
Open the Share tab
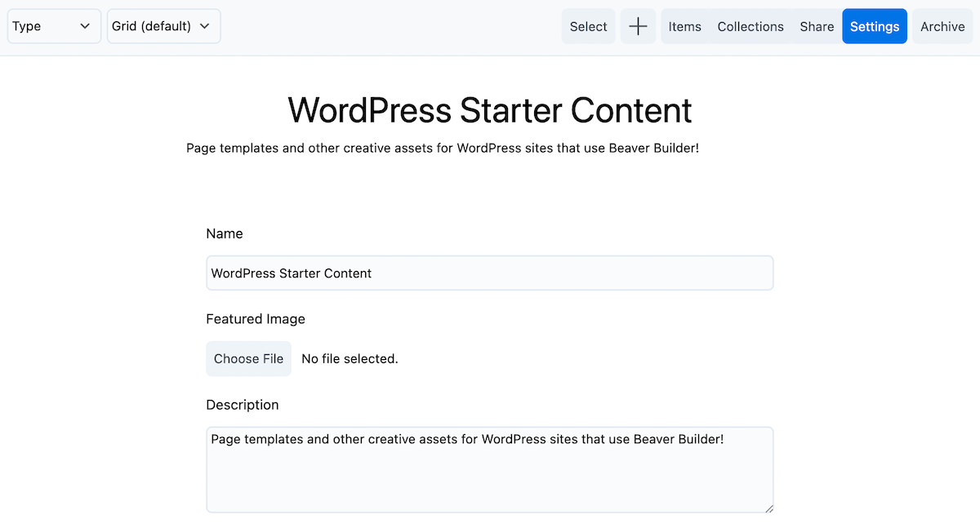[x=817, y=26]
